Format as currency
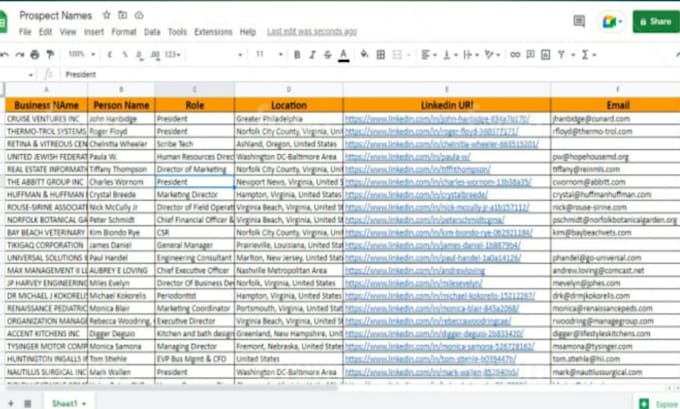The image size is (680, 409). coord(110,55)
